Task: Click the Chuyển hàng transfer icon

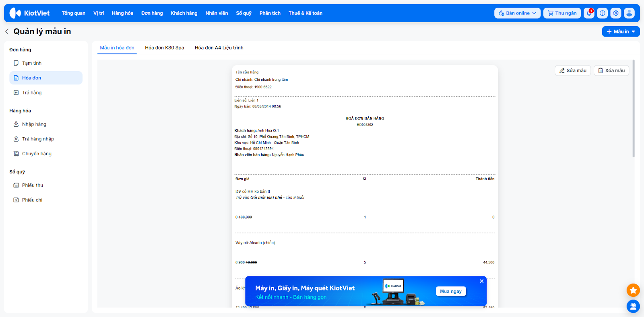Action: click(16, 154)
